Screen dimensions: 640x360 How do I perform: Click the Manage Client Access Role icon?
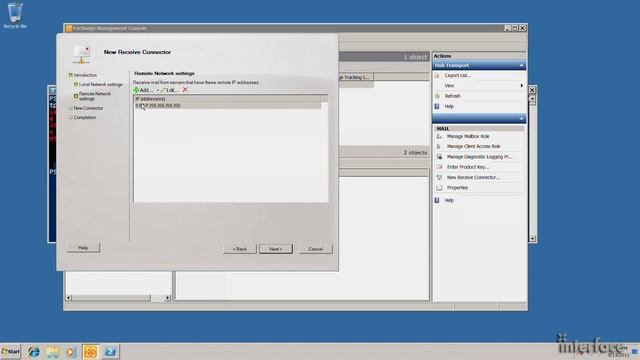[439, 147]
